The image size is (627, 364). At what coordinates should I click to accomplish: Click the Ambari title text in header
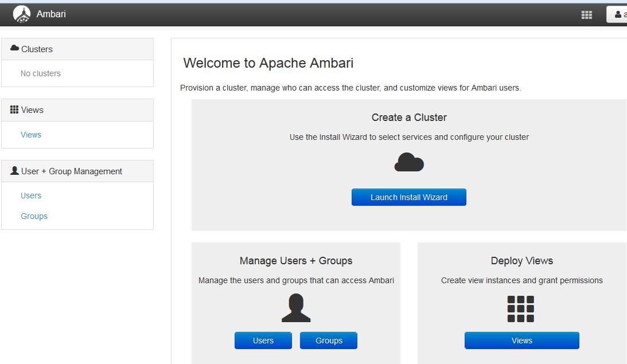(51, 14)
